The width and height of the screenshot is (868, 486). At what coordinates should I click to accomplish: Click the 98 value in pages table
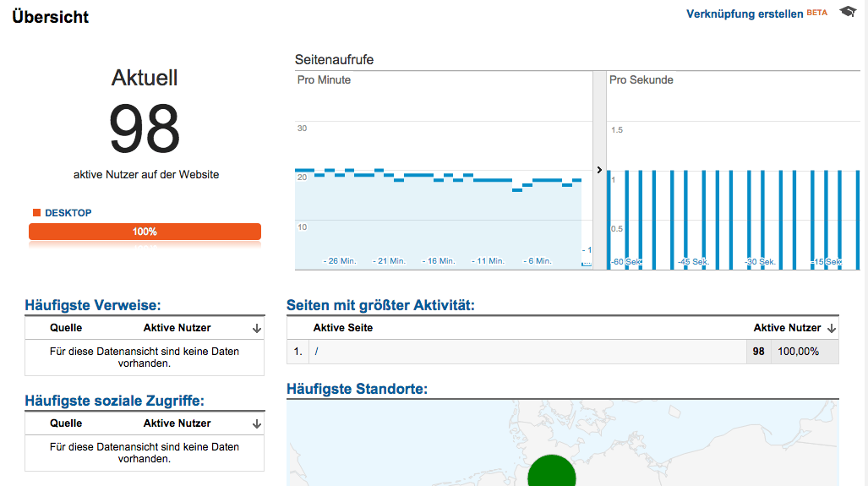coord(758,352)
